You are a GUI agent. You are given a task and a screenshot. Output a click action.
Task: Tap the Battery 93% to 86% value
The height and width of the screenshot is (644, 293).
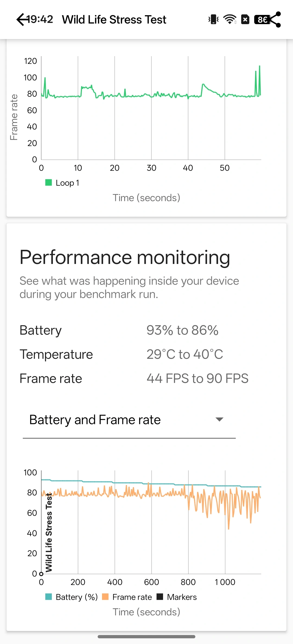182,330
